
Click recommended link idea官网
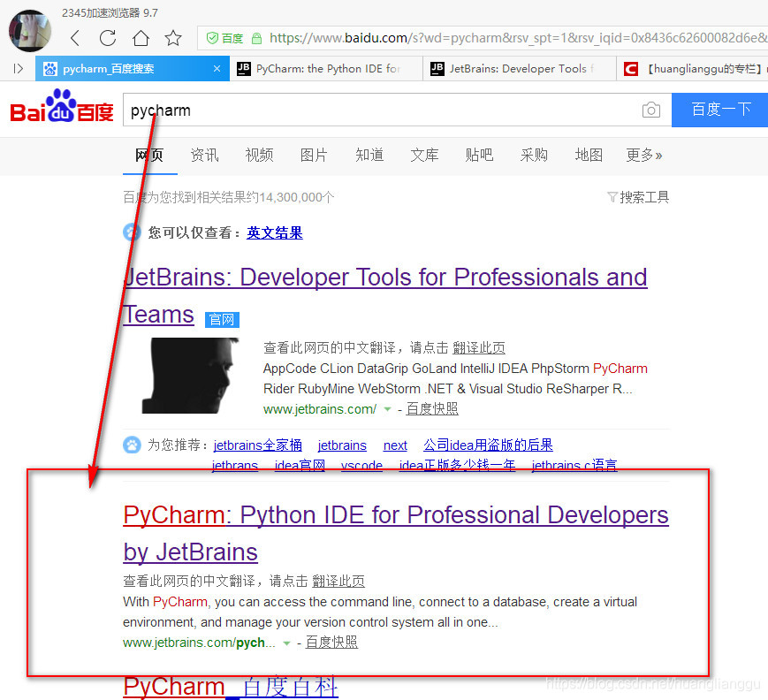[300, 464]
